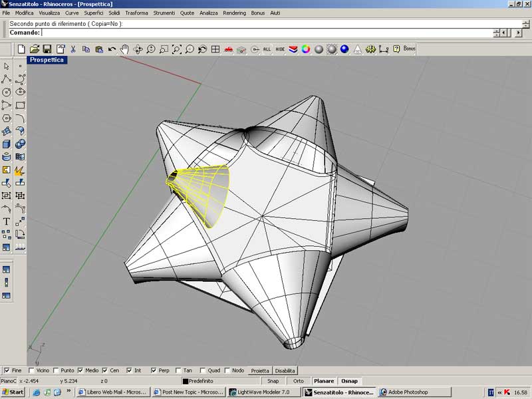Image resolution: width=532 pixels, height=399 pixels.
Task: Toggle the Orto status bar button
Action: 299,381
